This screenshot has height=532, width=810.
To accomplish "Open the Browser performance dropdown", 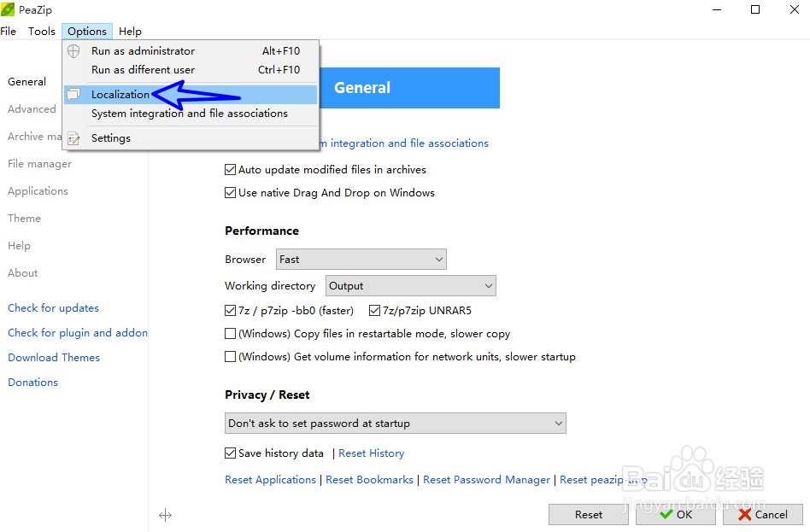I will coord(361,260).
